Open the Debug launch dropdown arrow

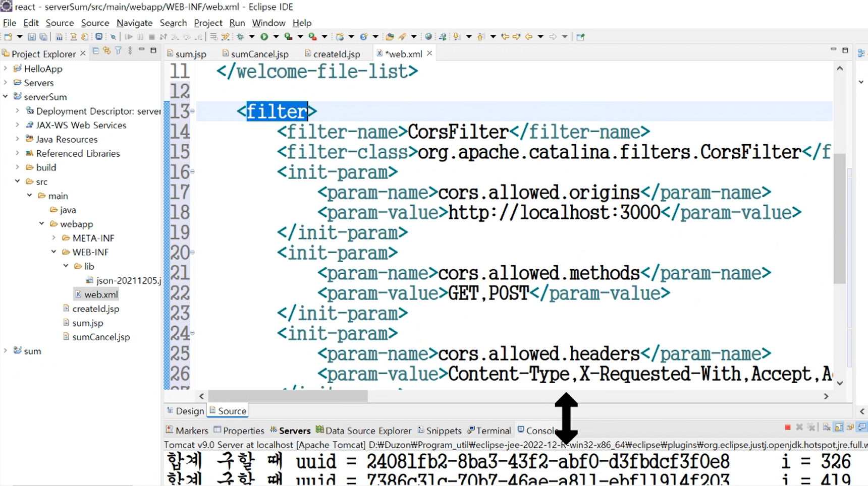click(252, 37)
